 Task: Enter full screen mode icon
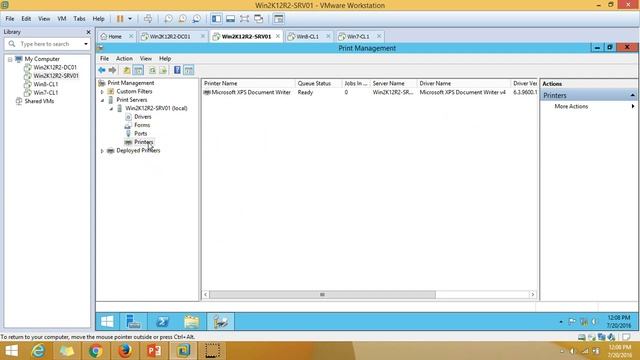pyautogui.click(x=244, y=19)
